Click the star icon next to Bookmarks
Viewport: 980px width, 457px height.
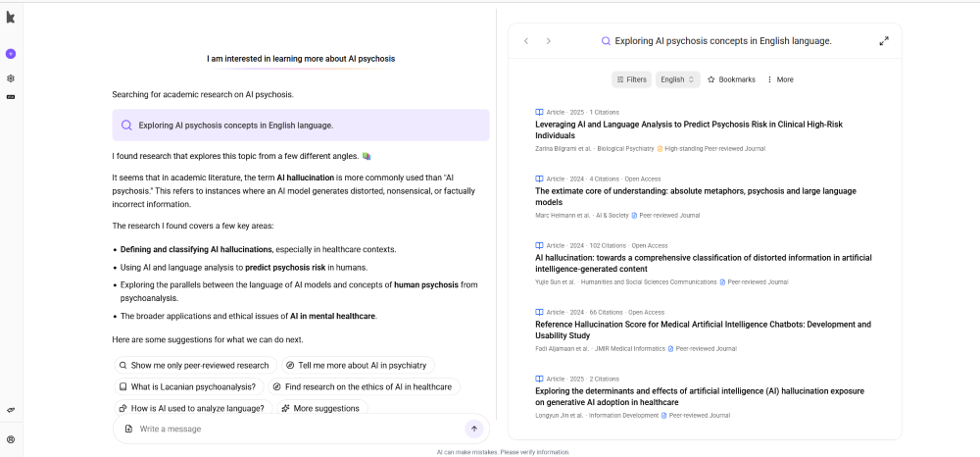[711, 79]
